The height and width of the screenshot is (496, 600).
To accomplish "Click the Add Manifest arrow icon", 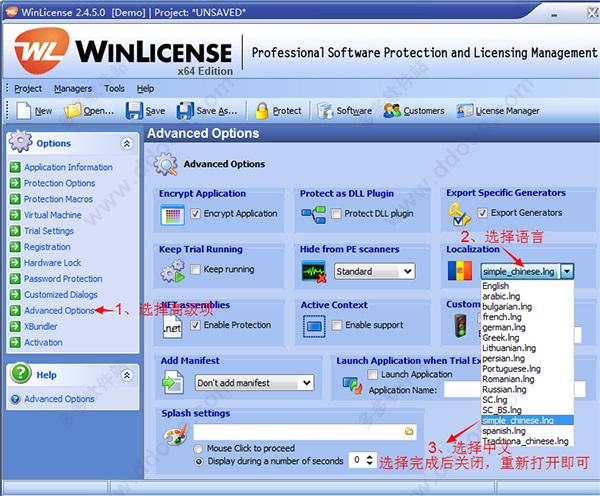I will [x=173, y=383].
